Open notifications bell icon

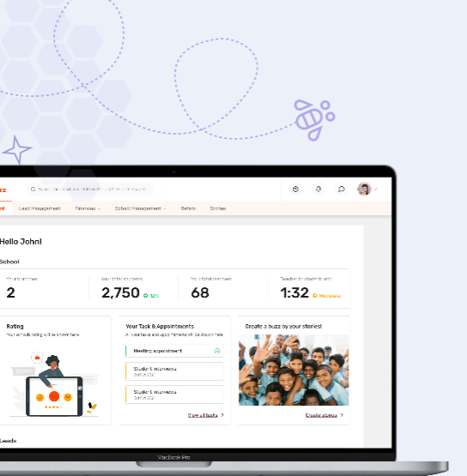tap(318, 190)
